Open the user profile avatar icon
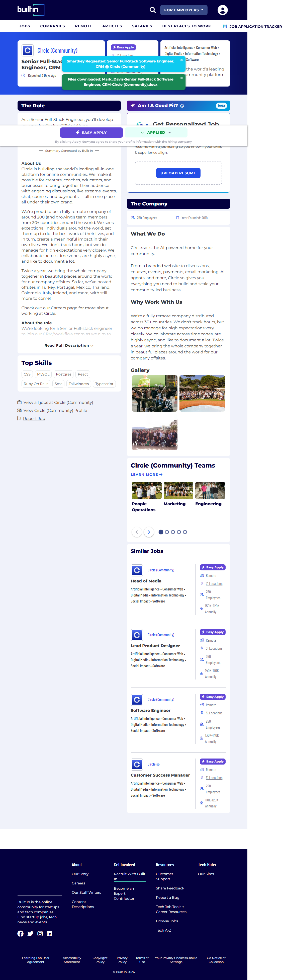284x980 pixels. click(222, 10)
